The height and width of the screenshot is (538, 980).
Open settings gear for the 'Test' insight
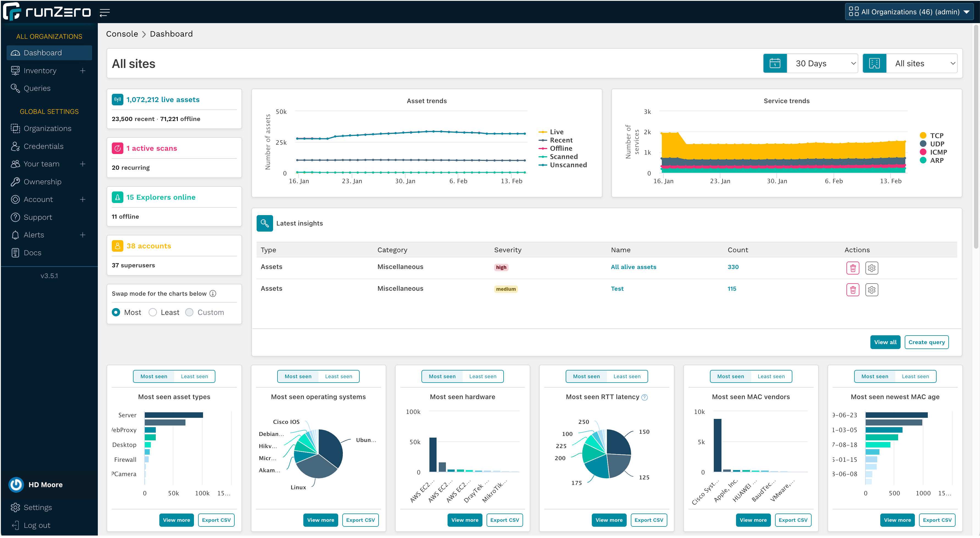872,289
